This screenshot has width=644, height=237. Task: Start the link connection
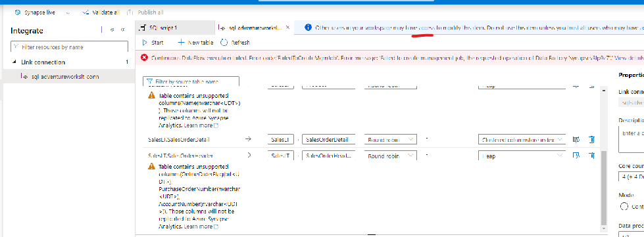coord(153,43)
